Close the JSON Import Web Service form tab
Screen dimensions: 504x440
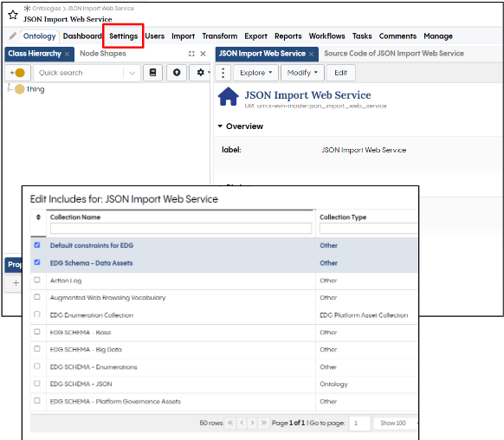pos(311,54)
